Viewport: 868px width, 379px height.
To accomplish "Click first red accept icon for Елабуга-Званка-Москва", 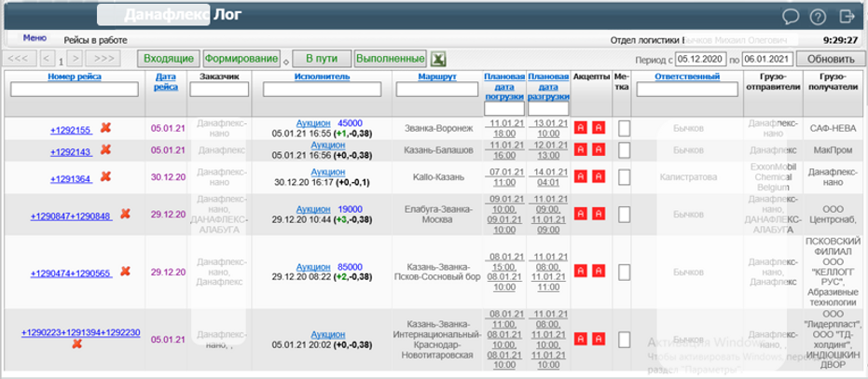I will pyautogui.click(x=581, y=214).
